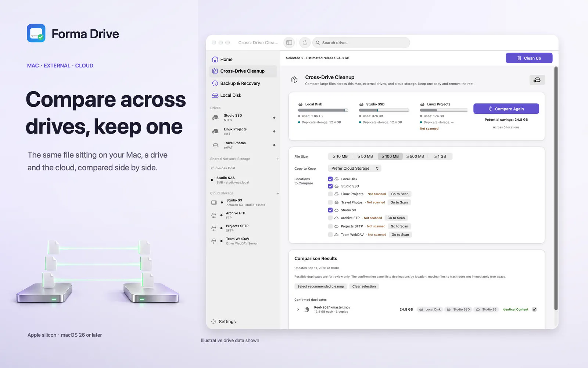The width and height of the screenshot is (588, 368).
Task: Uncheck the Studio SSD location checkbox
Action: 330,186
